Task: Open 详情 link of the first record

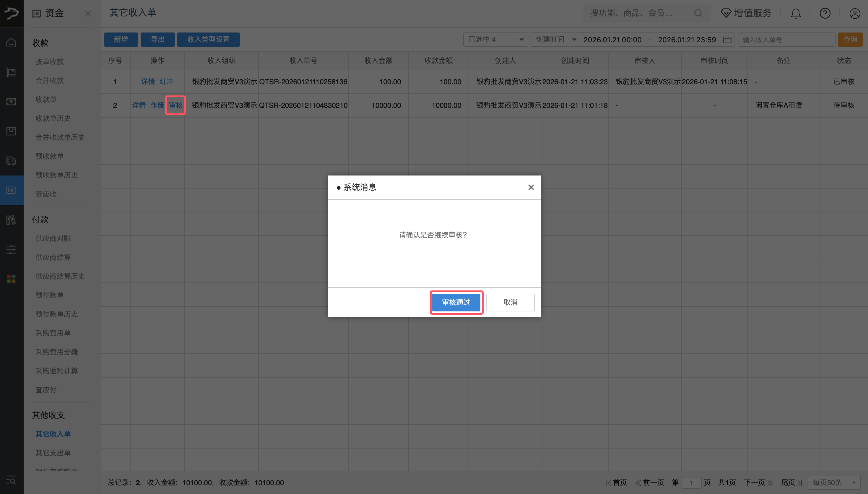Action: [x=148, y=82]
